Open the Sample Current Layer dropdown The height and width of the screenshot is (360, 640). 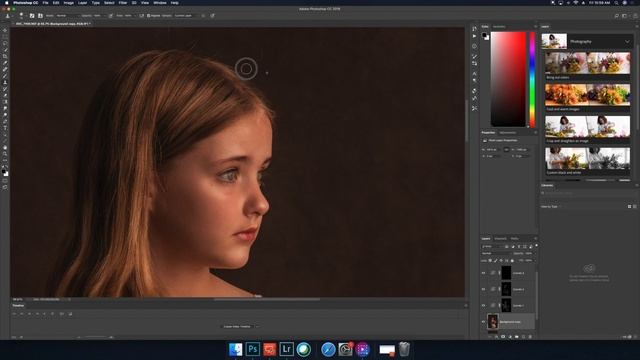pos(184,16)
